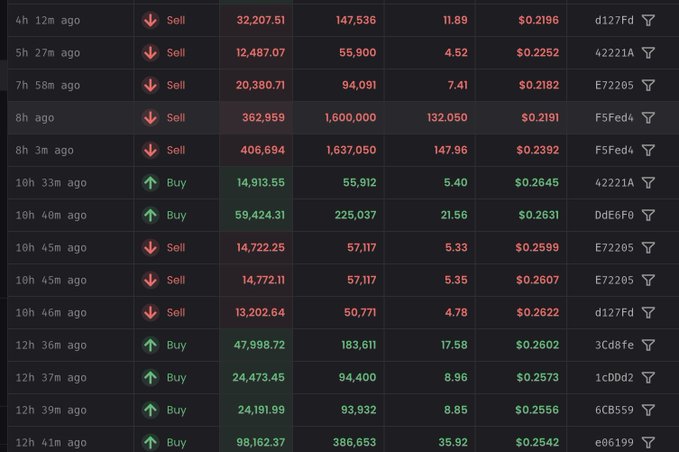Open wallet F5Fed4 in the 8h ago row
The height and width of the screenshot is (452, 679).
pyautogui.click(x=614, y=118)
